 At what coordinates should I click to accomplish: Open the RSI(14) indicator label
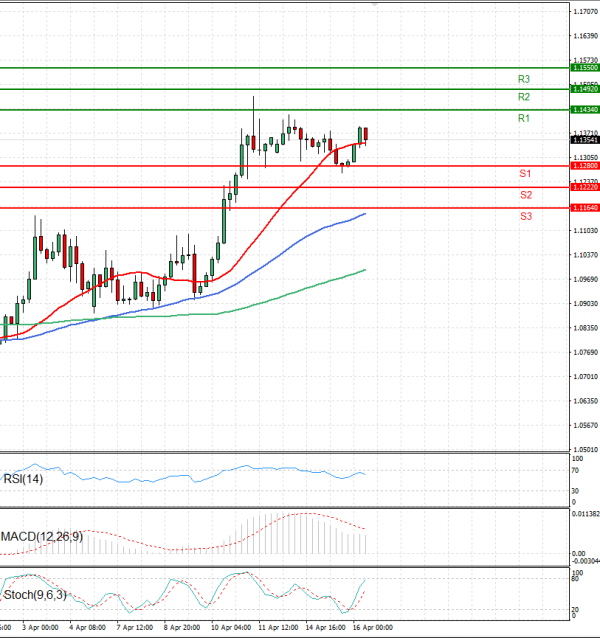tap(23, 479)
